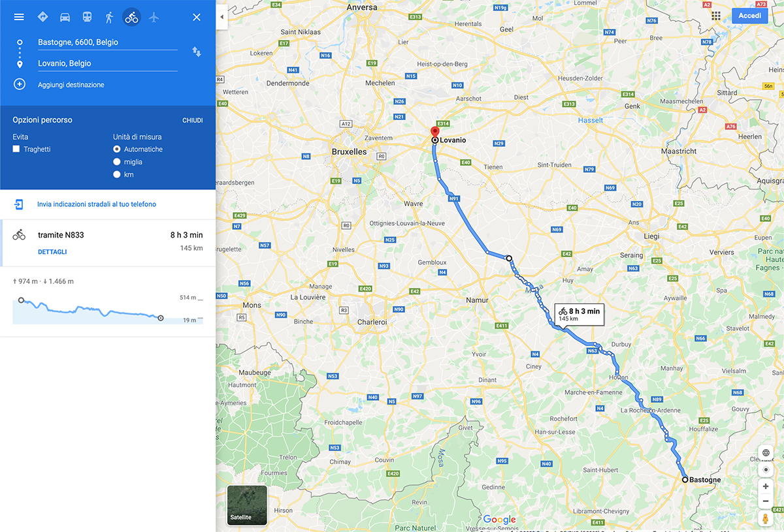This screenshot has width=784, height=532.
Task: Send directions to your phone link
Action: pos(97,204)
